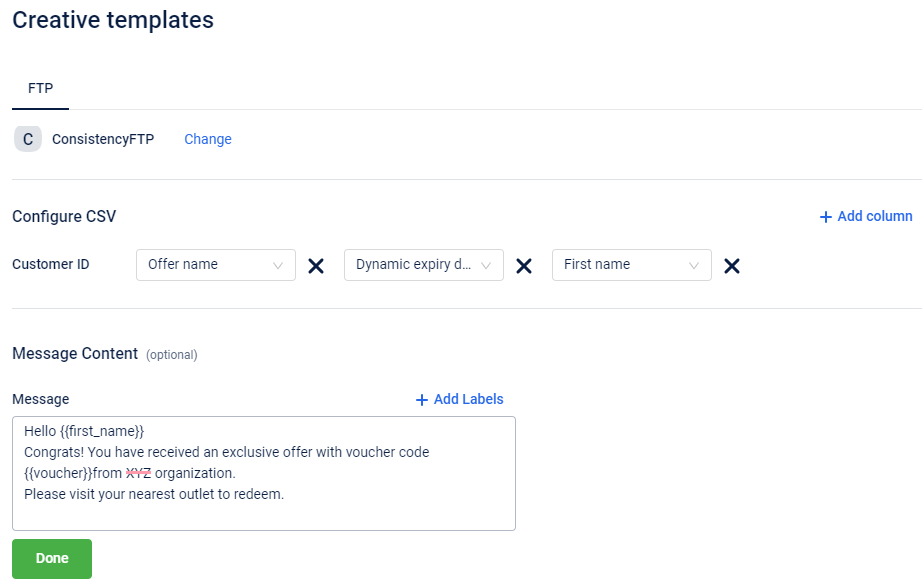Screen dimensions: 922x585
Task: Click the ConsistencyFTP avatar icon
Action: pyautogui.click(x=28, y=139)
